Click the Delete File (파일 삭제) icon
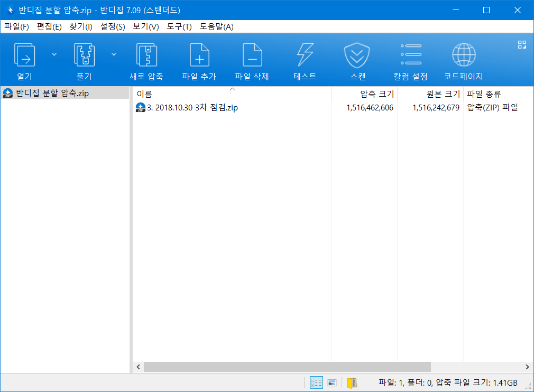 pos(252,55)
